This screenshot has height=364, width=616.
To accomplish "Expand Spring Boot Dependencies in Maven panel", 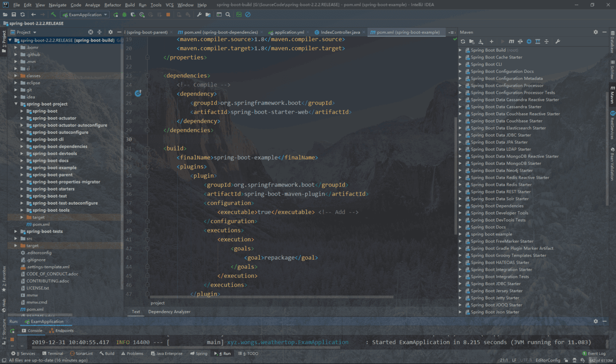I will 461,206.
